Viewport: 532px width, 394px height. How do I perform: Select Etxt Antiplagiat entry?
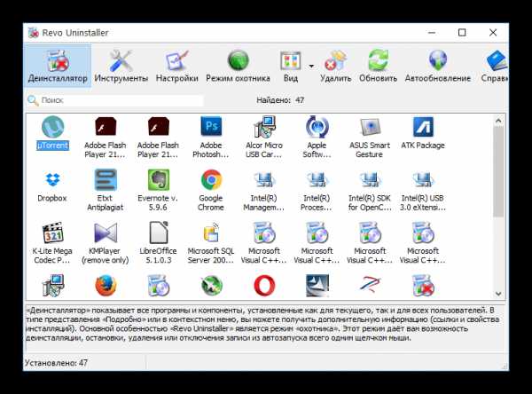(x=106, y=190)
